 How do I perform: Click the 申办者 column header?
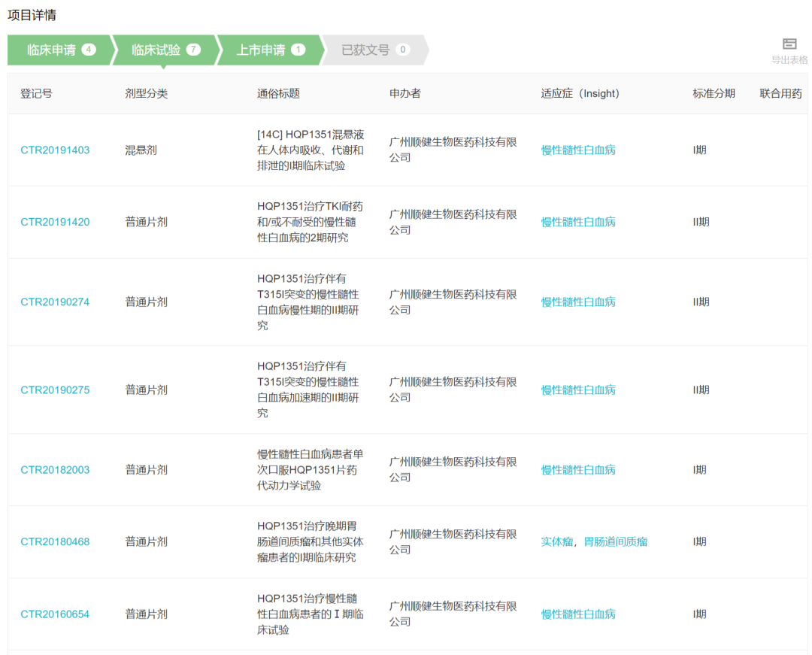coord(405,94)
